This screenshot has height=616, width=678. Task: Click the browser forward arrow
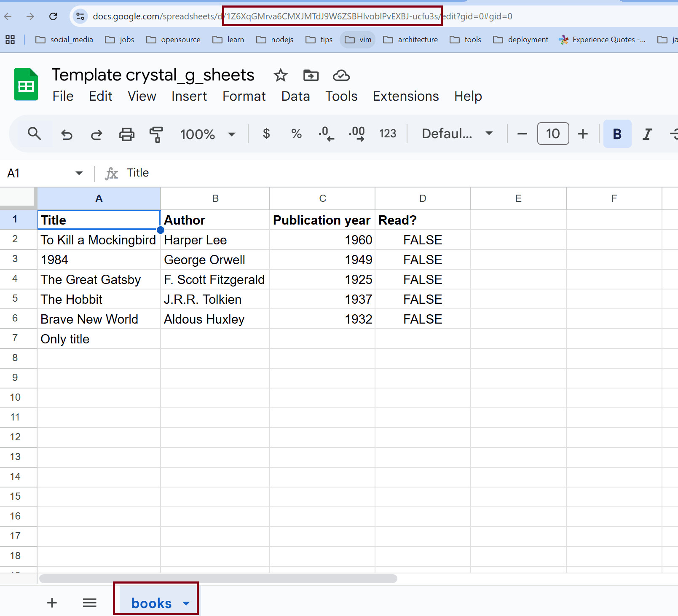(30, 16)
